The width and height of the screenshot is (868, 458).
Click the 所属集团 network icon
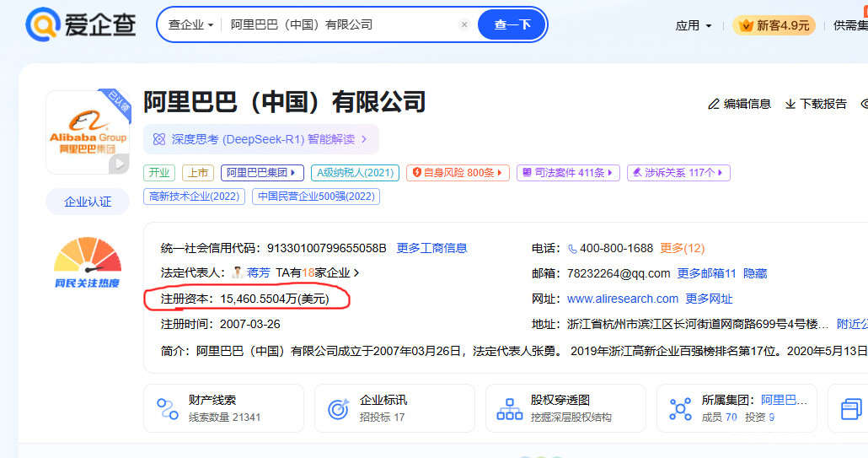click(x=680, y=409)
